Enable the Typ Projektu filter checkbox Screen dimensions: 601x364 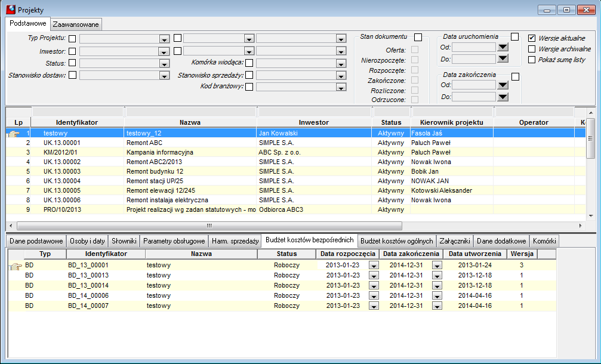72,39
